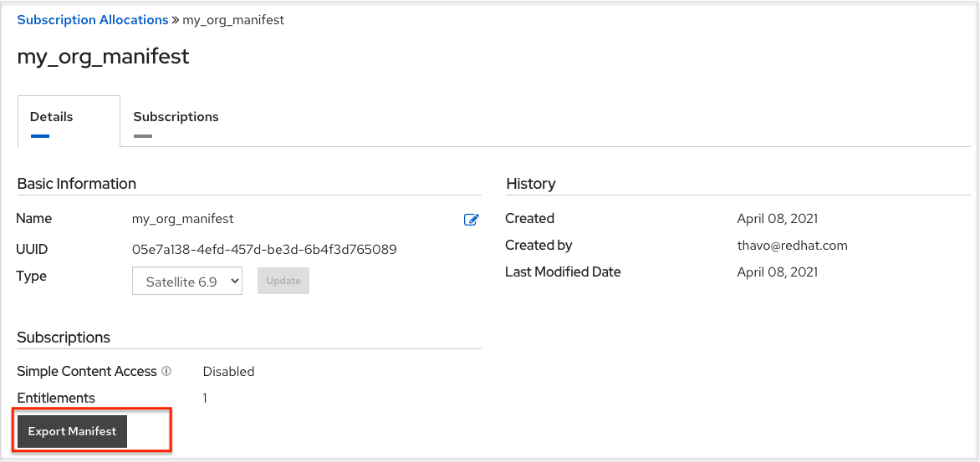
Task: Click the Last Modified Date value
Action: 778,272
